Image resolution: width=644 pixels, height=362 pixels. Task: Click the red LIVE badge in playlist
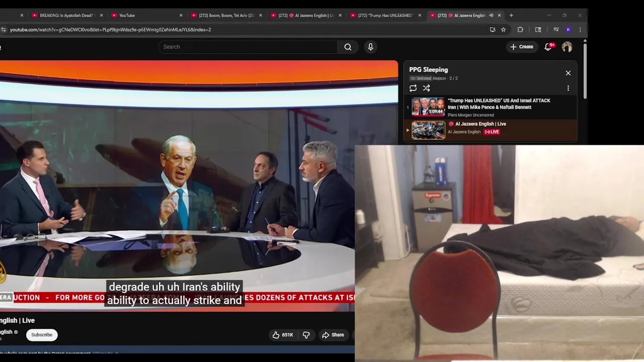point(492,132)
